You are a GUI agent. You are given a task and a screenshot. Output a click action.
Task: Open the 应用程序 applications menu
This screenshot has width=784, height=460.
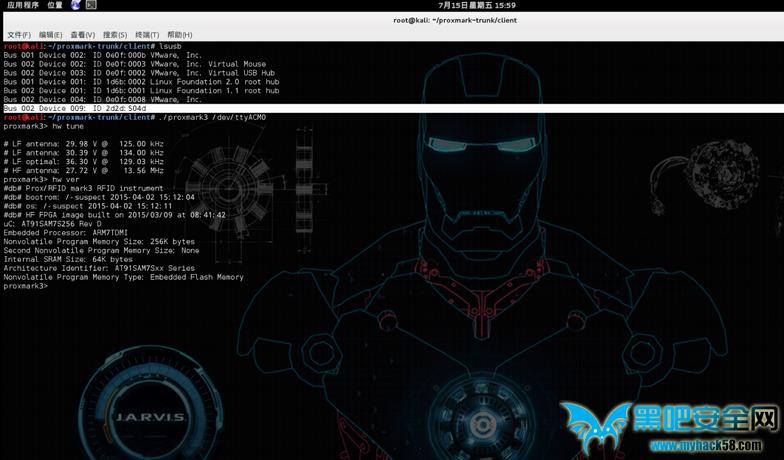[x=22, y=5]
